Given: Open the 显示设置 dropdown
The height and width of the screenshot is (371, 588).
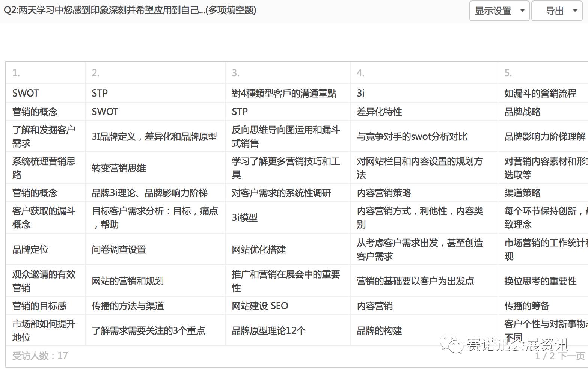Looking at the screenshot, I should pos(499,11).
